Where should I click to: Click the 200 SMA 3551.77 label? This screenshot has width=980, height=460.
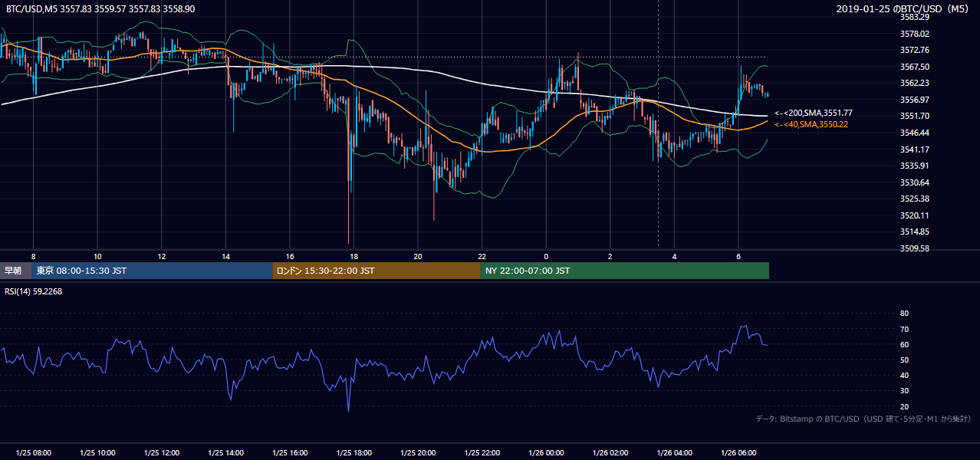point(813,113)
